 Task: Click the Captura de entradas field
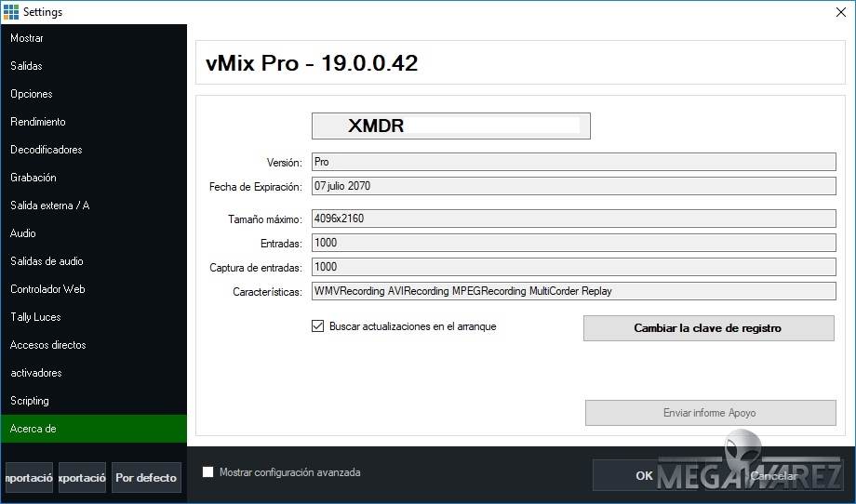coord(574,267)
